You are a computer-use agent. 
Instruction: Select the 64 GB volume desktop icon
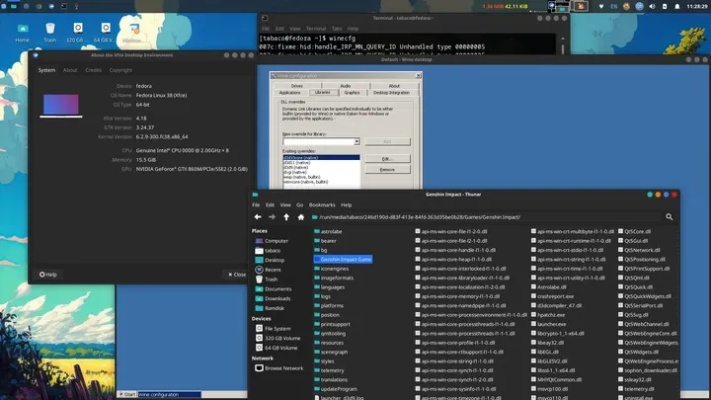(x=105, y=32)
